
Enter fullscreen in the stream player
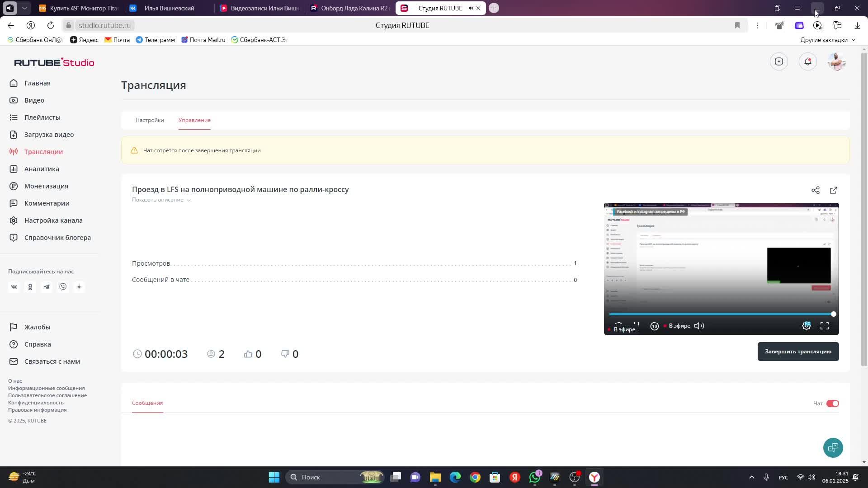pyautogui.click(x=824, y=326)
